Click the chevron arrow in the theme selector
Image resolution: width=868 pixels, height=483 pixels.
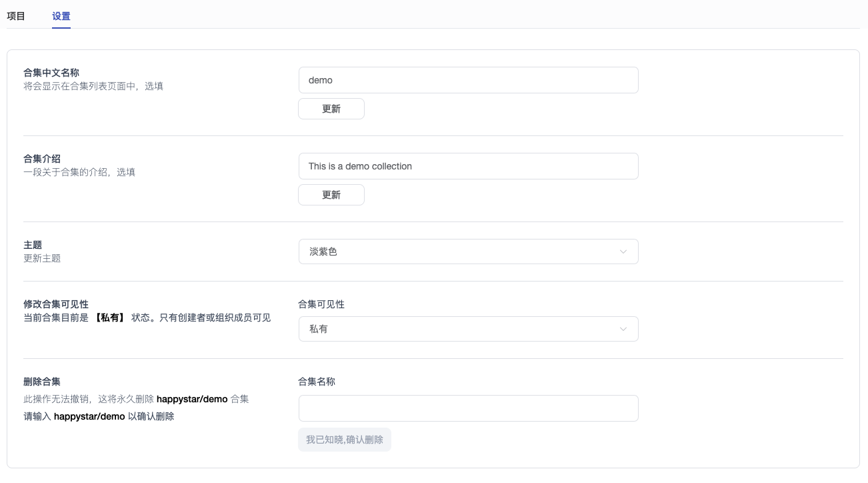pyautogui.click(x=623, y=252)
